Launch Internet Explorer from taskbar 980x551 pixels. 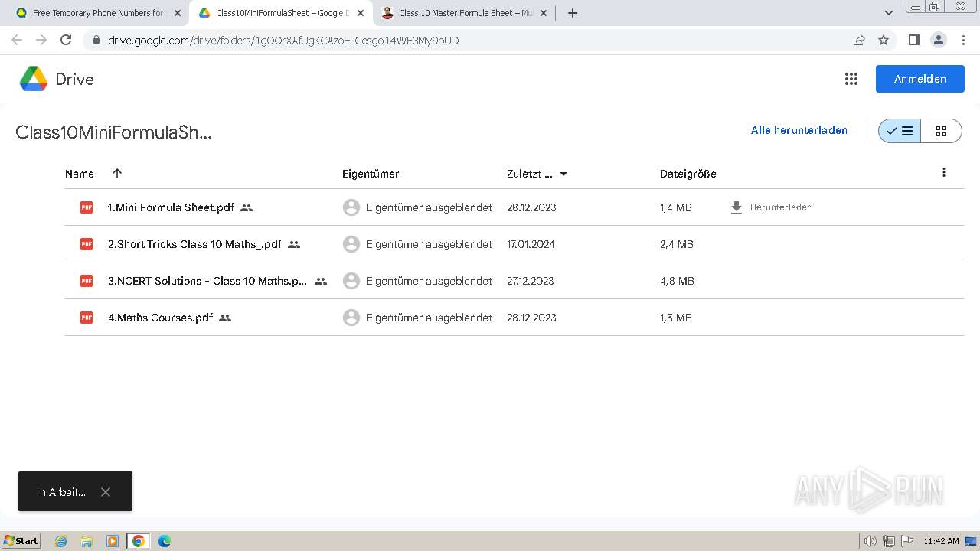click(x=60, y=541)
